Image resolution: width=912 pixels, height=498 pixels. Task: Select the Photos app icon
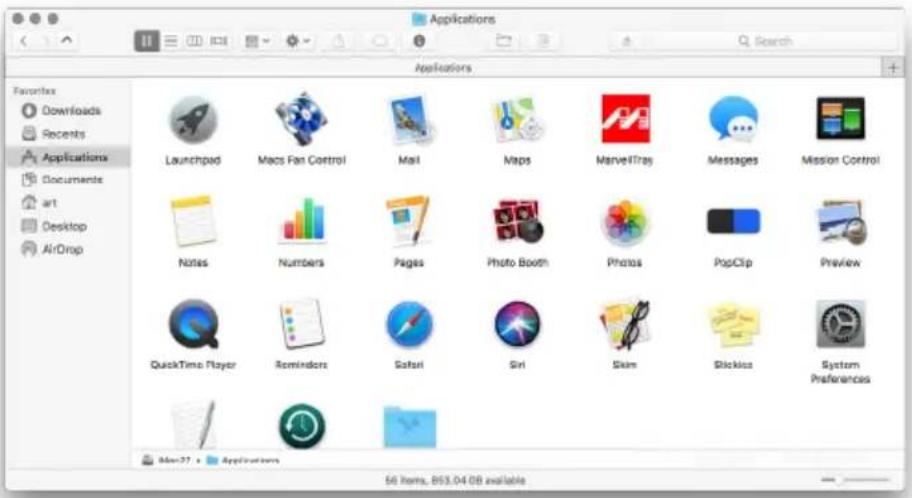coord(625,222)
